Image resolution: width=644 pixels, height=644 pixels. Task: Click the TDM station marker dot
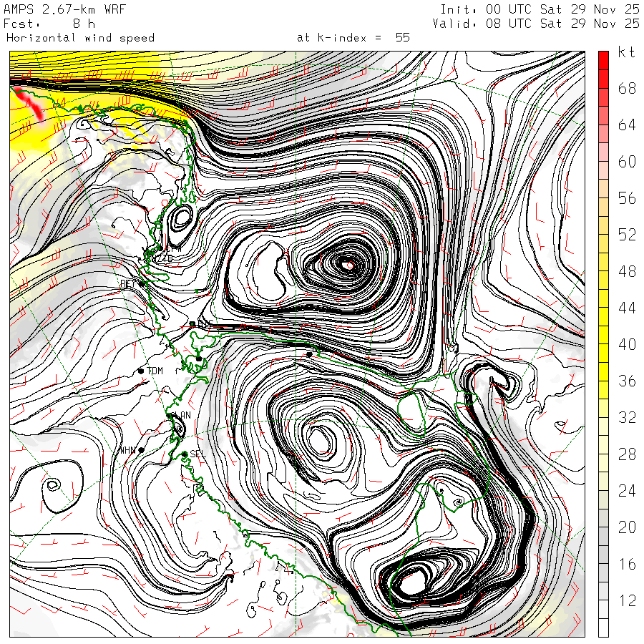[141, 371]
